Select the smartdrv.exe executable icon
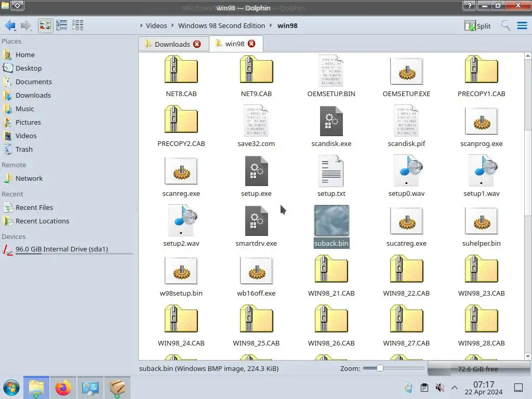Screen dimensions: 532x399 pos(256,221)
